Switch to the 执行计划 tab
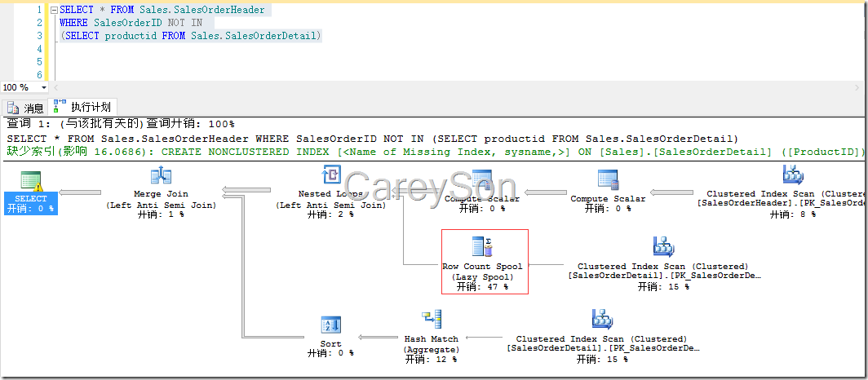Image resolution: width=868 pixels, height=380 pixels. tap(83, 107)
